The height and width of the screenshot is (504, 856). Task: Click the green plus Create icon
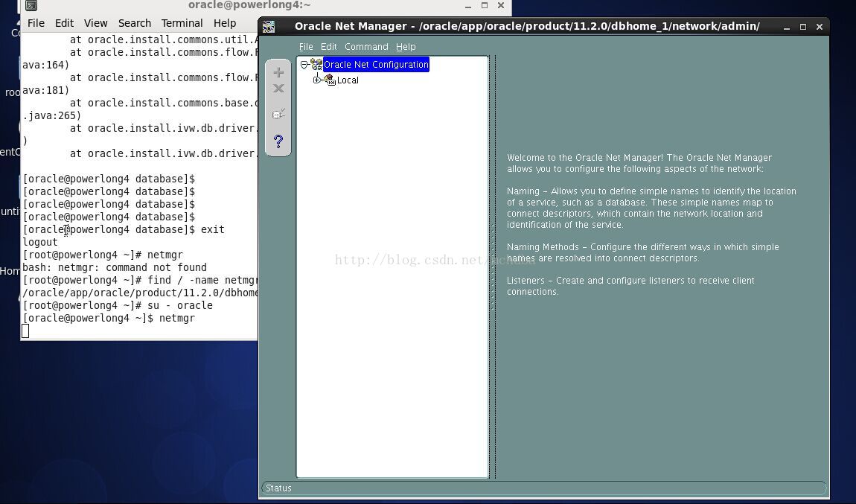click(278, 73)
